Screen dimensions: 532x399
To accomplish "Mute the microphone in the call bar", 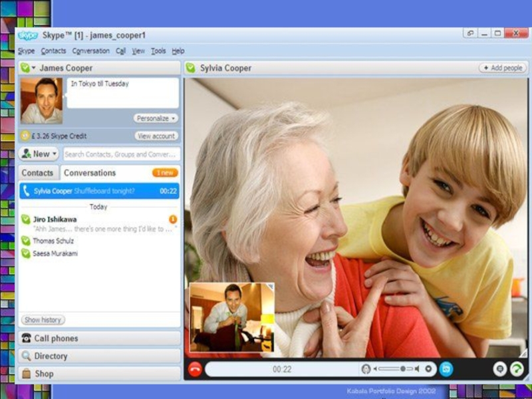I will point(366,369).
